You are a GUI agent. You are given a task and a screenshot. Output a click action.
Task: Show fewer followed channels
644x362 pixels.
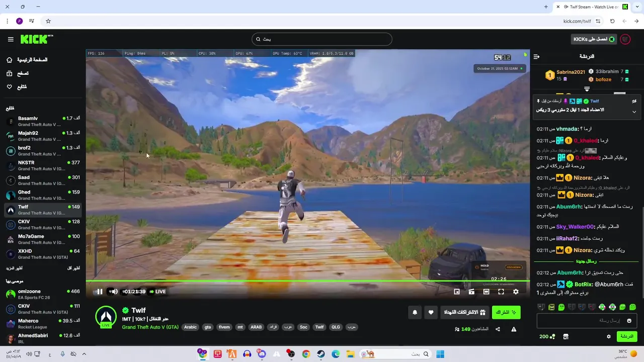click(73, 268)
